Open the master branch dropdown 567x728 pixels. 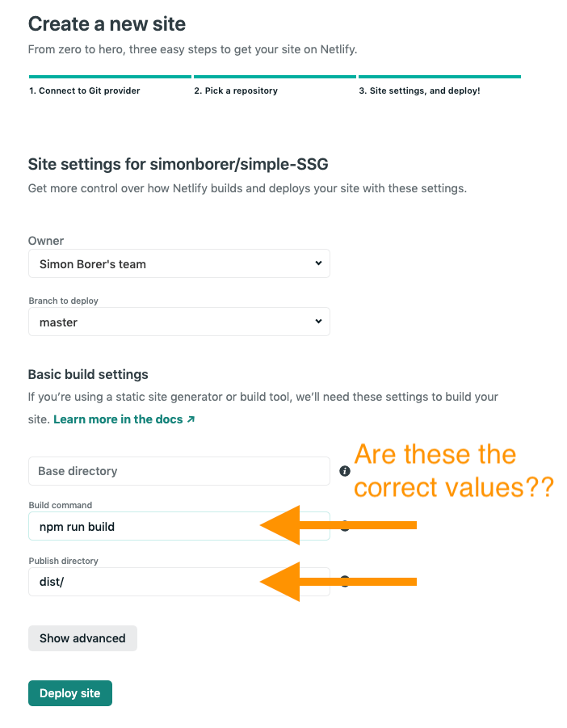[x=179, y=322]
